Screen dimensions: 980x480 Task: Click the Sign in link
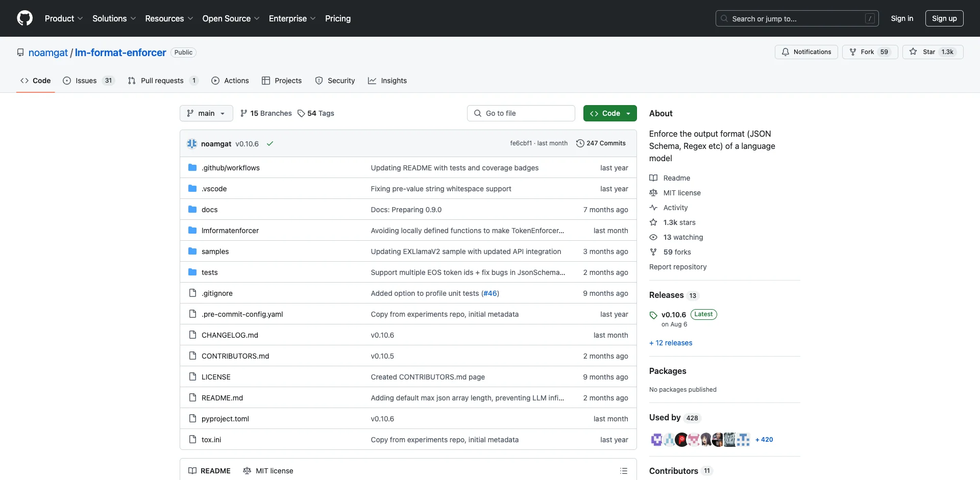click(902, 18)
